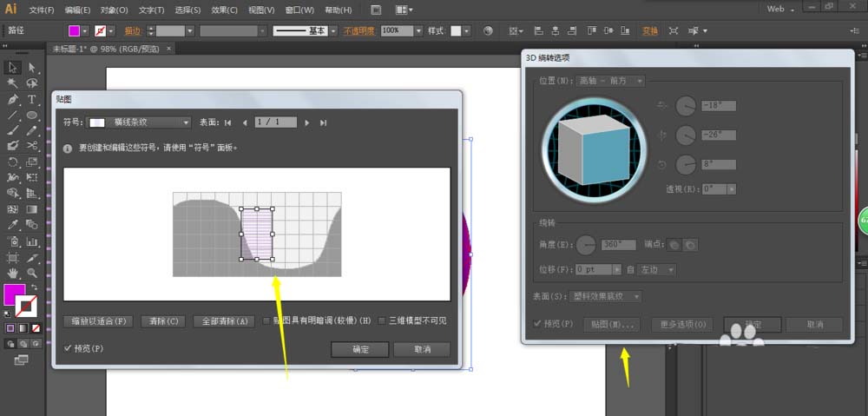The width and height of the screenshot is (868, 416).
Task: Select the Magic Wand tool
Action: tap(13, 83)
